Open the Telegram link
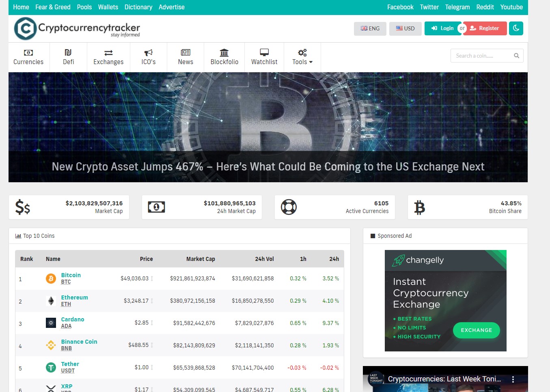This screenshot has width=550, height=392. pos(457,7)
